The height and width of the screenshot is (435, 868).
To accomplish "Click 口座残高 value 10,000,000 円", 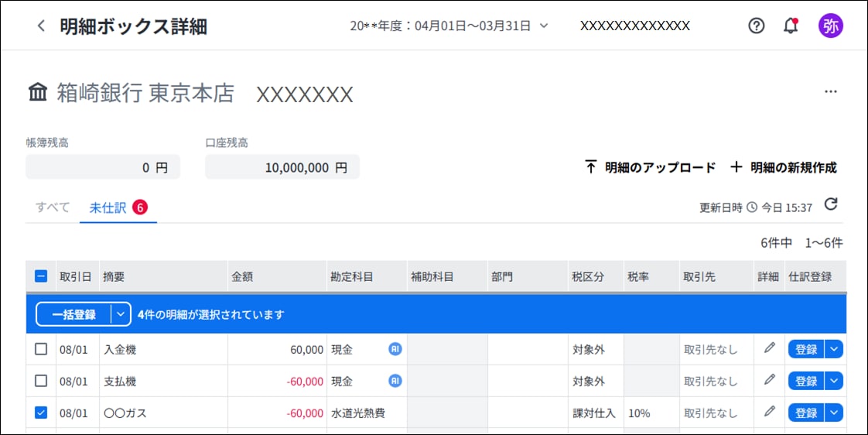I will click(282, 166).
